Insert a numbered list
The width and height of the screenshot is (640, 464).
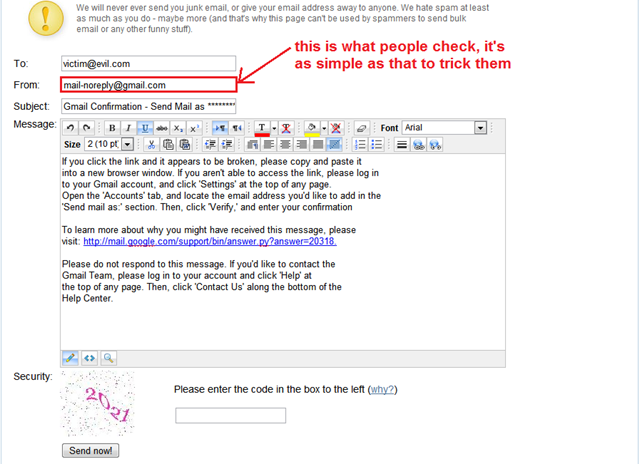360,144
